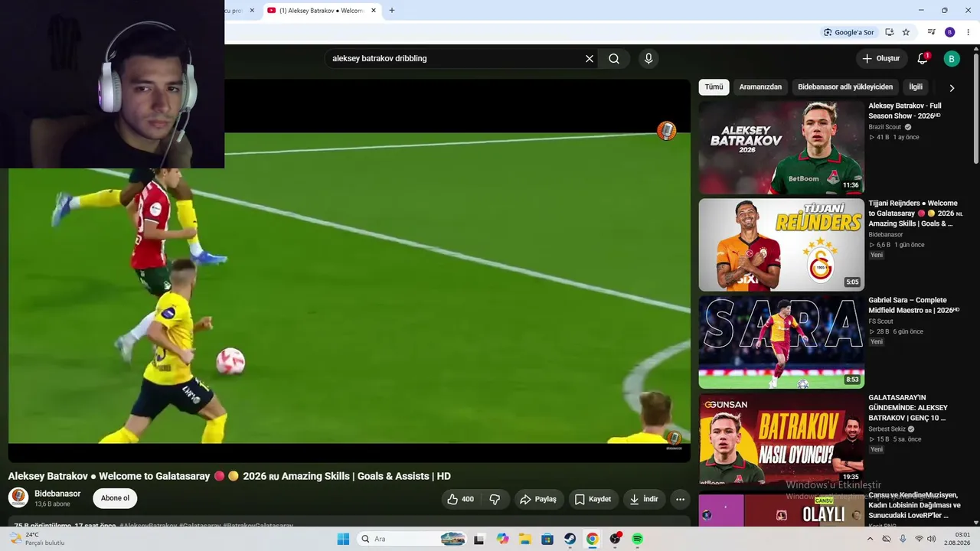This screenshot has width=980, height=551.
Task: Open Serbest Sekiz channel name
Action: click(x=887, y=429)
